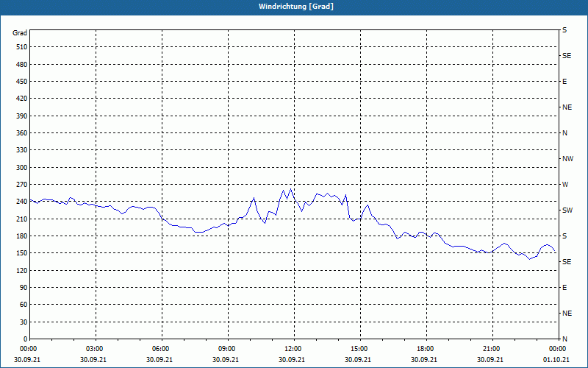Click the 120 y-axis value

point(21,270)
